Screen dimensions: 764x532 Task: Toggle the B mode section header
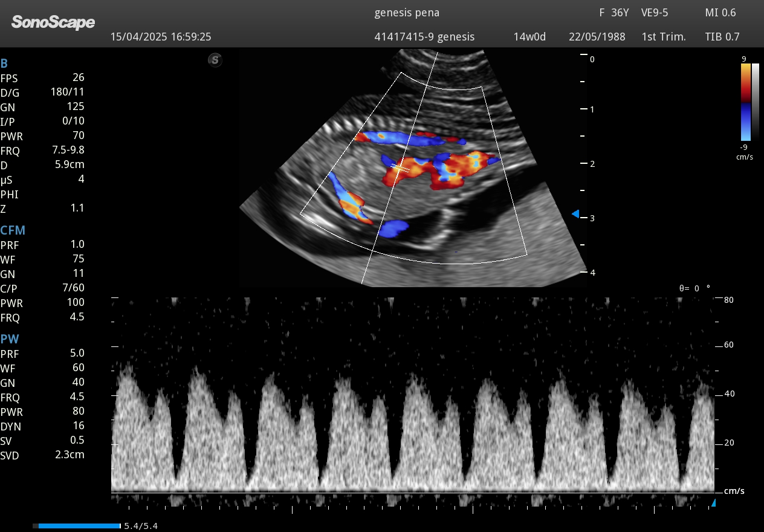click(7, 62)
